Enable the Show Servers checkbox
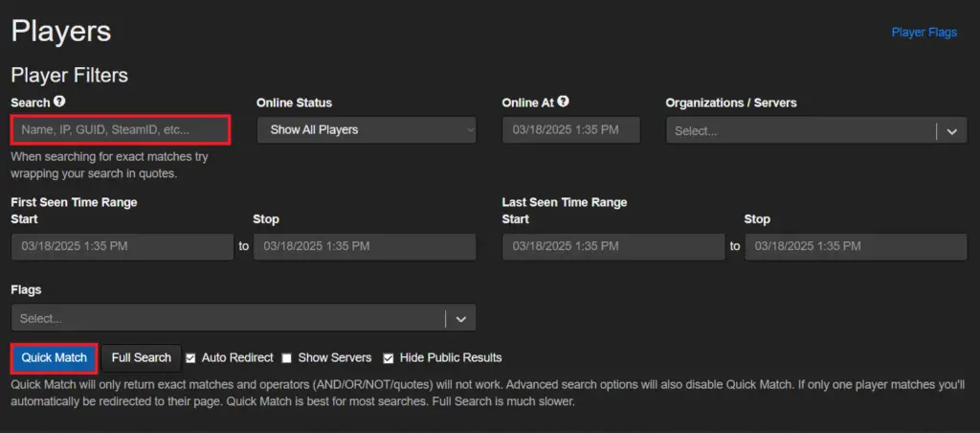The image size is (980, 433). click(286, 358)
